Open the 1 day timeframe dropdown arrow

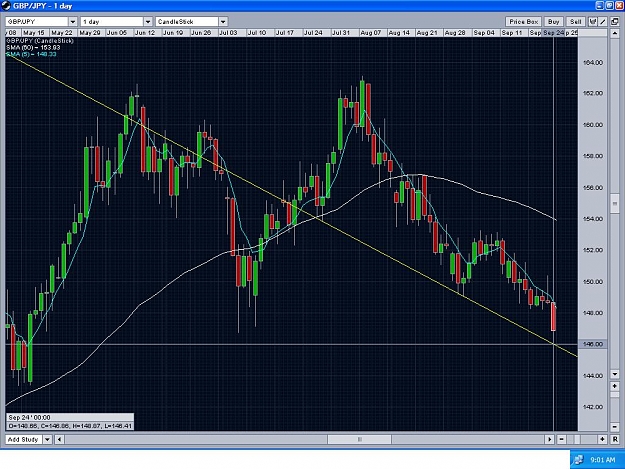click(147, 22)
